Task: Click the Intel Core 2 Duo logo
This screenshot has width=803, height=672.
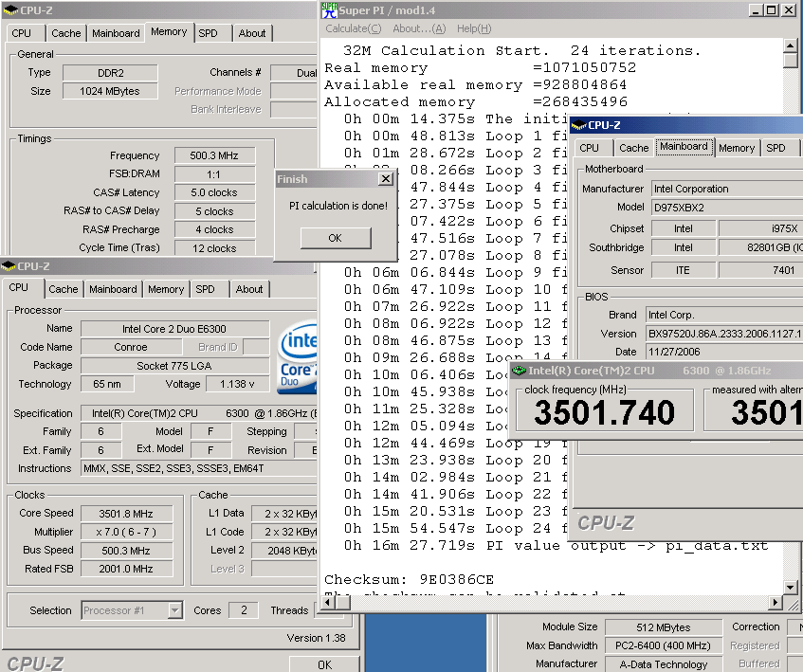Action: pos(298,356)
